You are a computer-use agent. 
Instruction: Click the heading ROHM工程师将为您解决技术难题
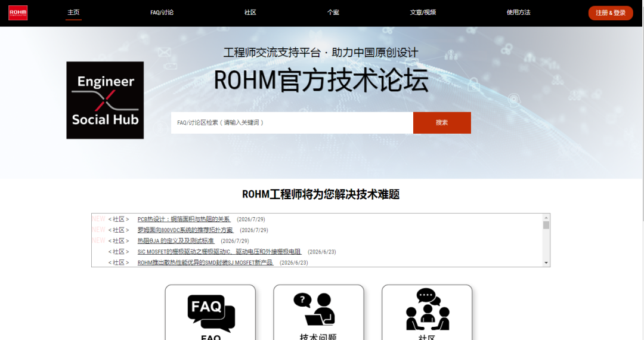click(321, 194)
